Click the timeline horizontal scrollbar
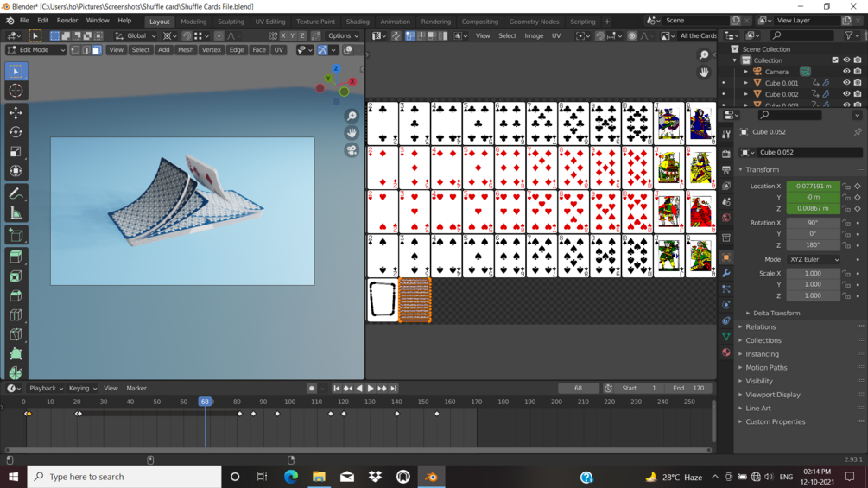The width and height of the screenshot is (868, 488). click(x=358, y=450)
